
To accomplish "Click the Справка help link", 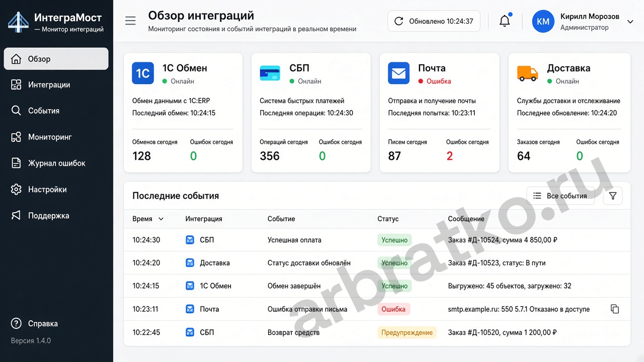I will click(x=34, y=323).
